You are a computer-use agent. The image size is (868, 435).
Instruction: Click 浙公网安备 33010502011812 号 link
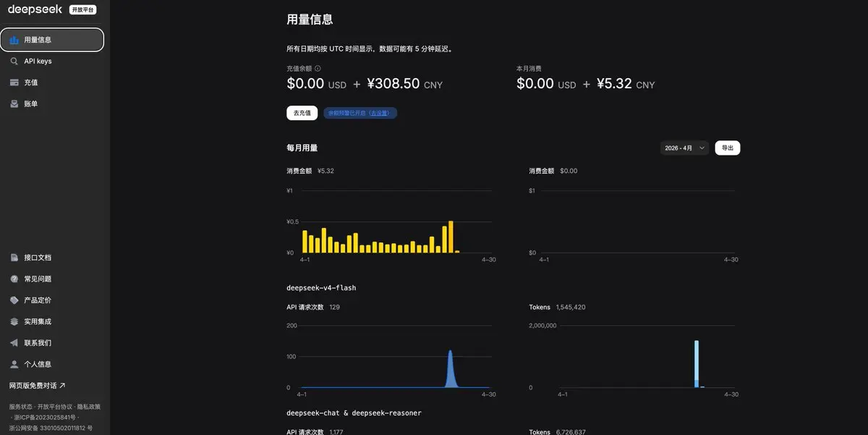coord(51,428)
